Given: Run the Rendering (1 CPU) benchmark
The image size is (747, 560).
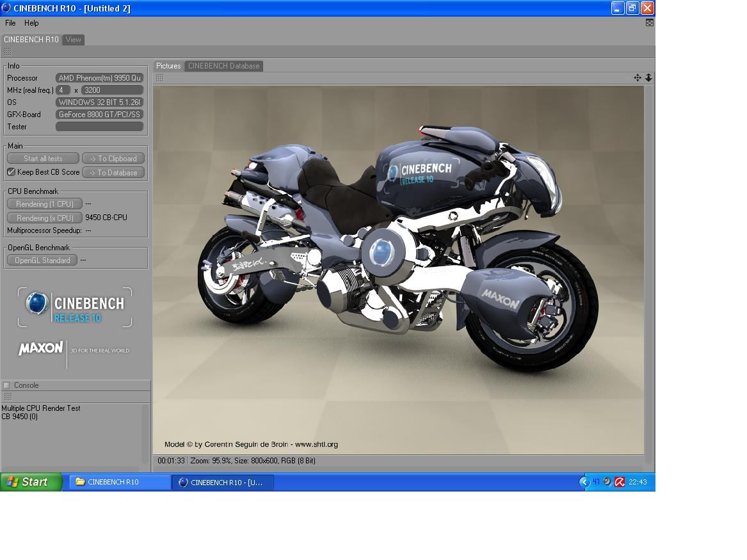Looking at the screenshot, I should coord(45,204).
